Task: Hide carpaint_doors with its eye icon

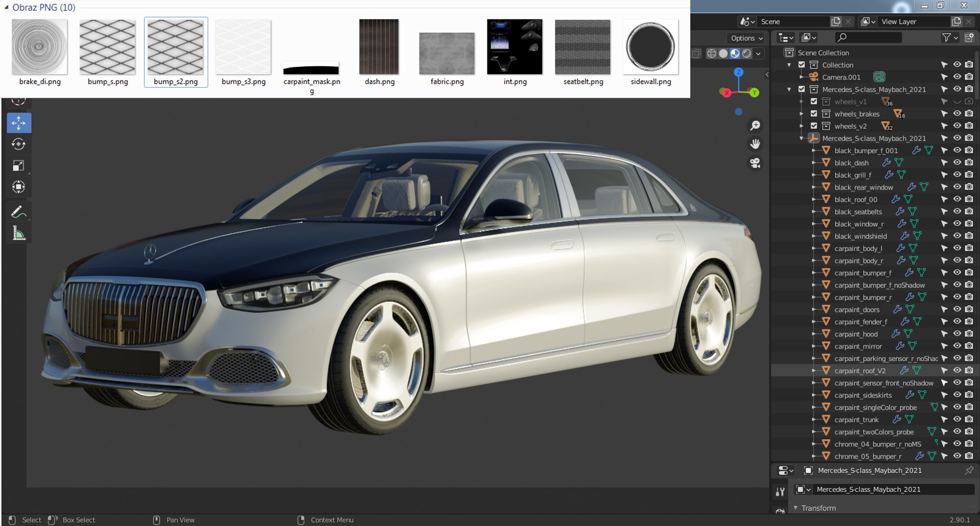Action: pyautogui.click(x=957, y=310)
